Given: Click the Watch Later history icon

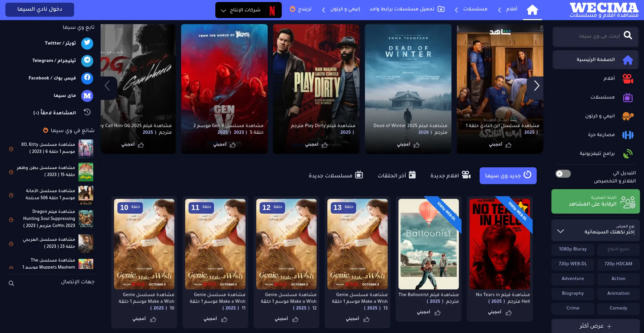Looking at the screenshot, I should coord(87,112).
